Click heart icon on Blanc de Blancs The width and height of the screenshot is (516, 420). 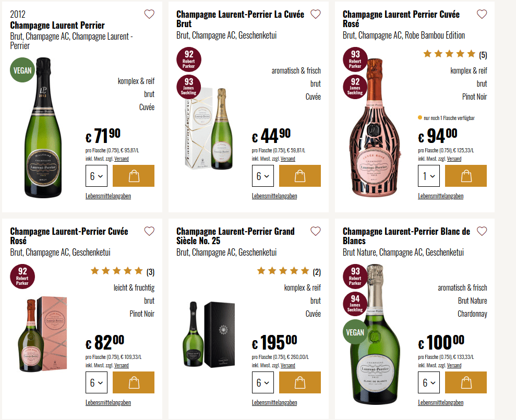[x=482, y=231]
